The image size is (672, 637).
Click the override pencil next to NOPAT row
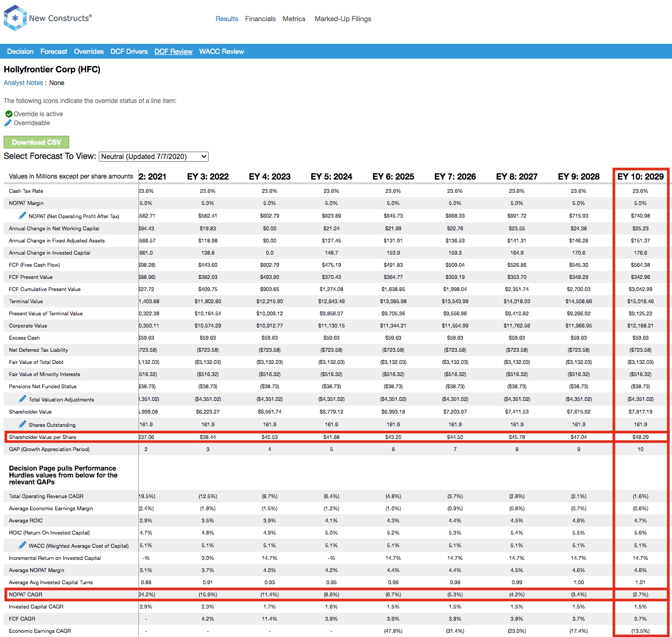click(22, 216)
